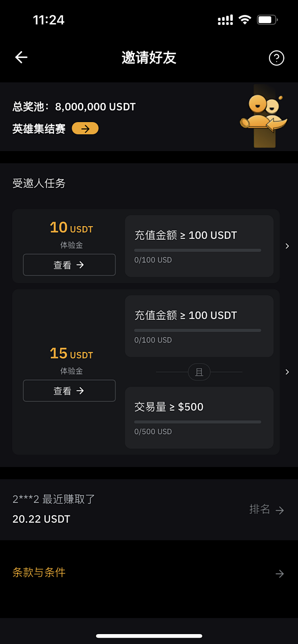The image size is (298, 644).
Task: Expand the 10 USDT task card chevron
Action: pyautogui.click(x=287, y=246)
